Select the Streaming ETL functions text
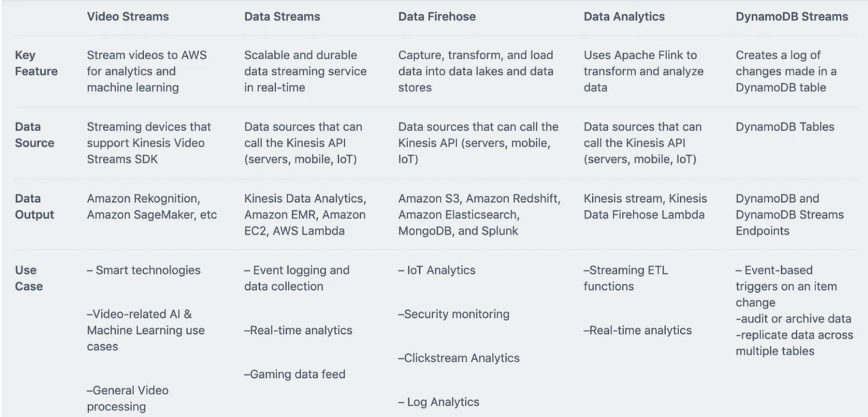 625,278
